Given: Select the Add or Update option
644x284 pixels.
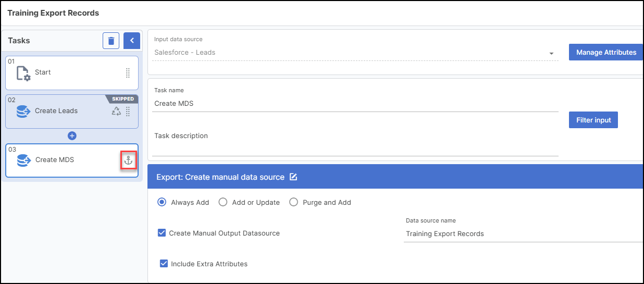Looking at the screenshot, I should (223, 202).
